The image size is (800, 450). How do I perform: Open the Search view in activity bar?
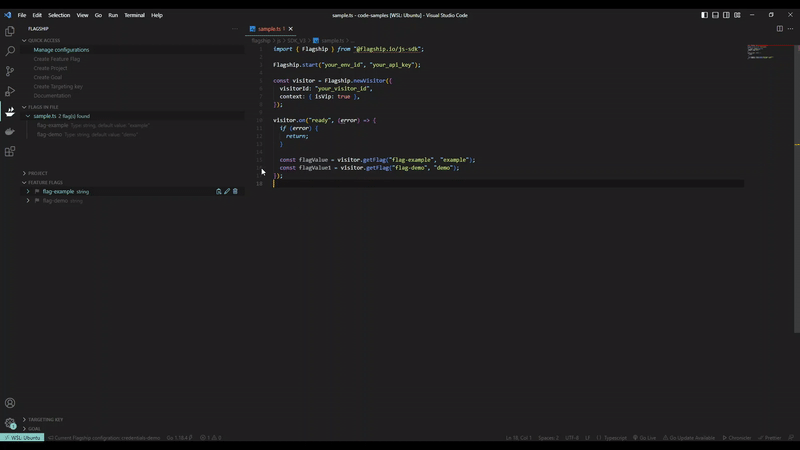pos(10,51)
